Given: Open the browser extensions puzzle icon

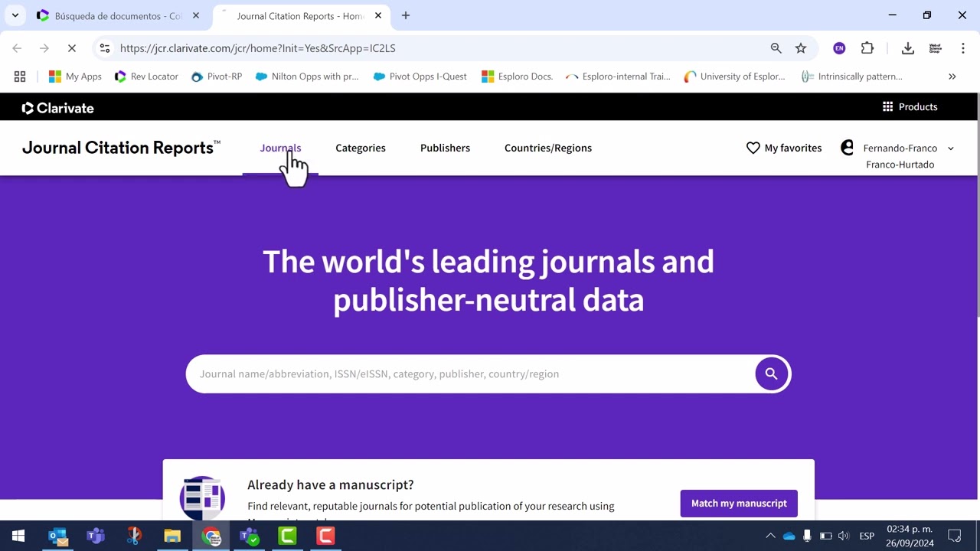Looking at the screenshot, I should tap(867, 48).
